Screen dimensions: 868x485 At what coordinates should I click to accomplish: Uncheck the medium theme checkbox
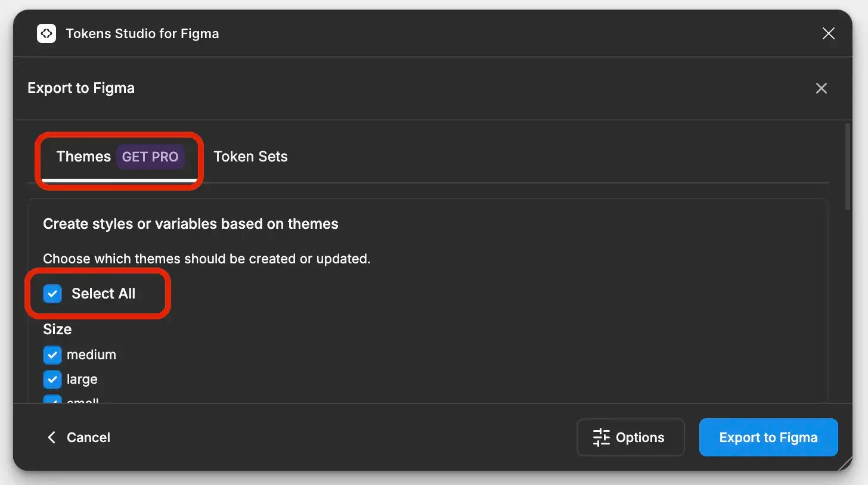[x=52, y=355]
